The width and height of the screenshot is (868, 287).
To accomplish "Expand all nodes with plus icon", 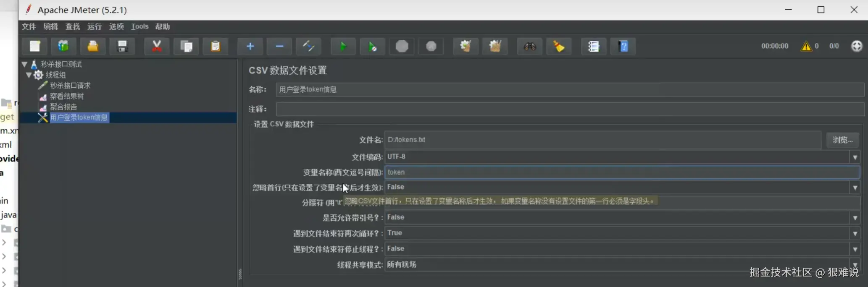I will tap(250, 46).
